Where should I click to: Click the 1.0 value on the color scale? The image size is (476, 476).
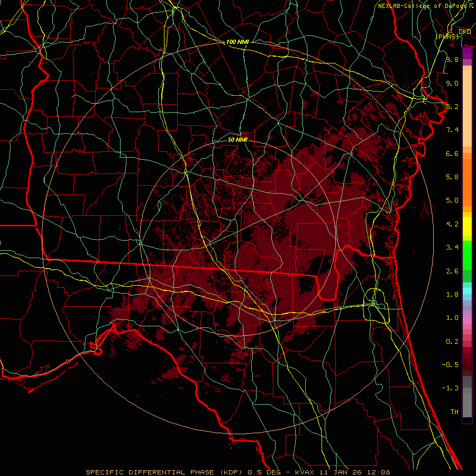pyautogui.click(x=452, y=318)
